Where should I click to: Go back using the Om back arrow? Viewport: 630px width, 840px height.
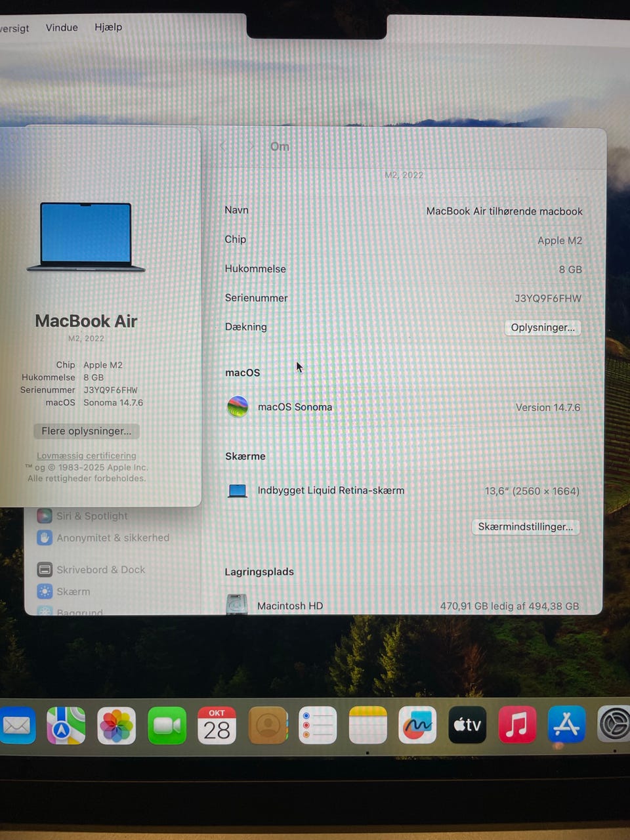(223, 146)
